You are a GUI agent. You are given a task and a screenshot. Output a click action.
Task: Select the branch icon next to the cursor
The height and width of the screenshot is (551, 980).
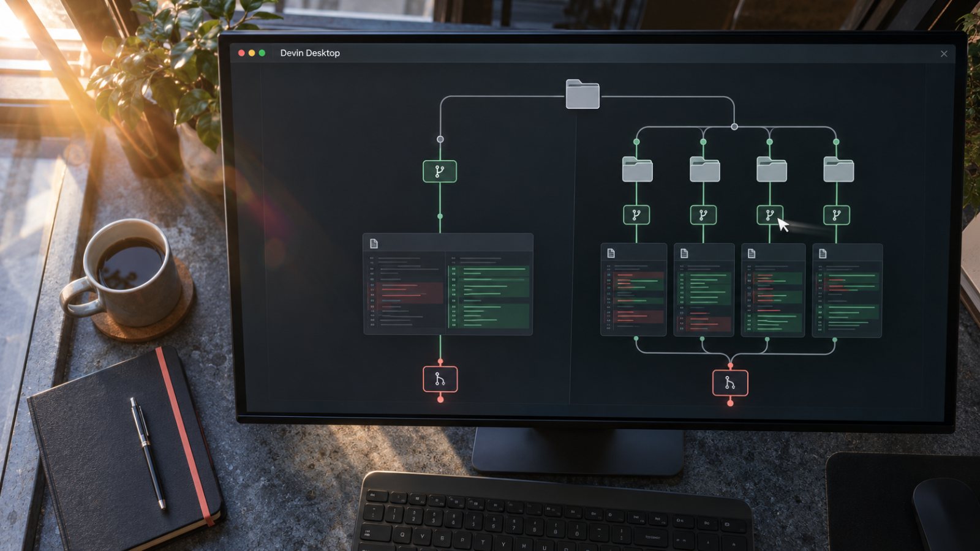click(x=770, y=215)
